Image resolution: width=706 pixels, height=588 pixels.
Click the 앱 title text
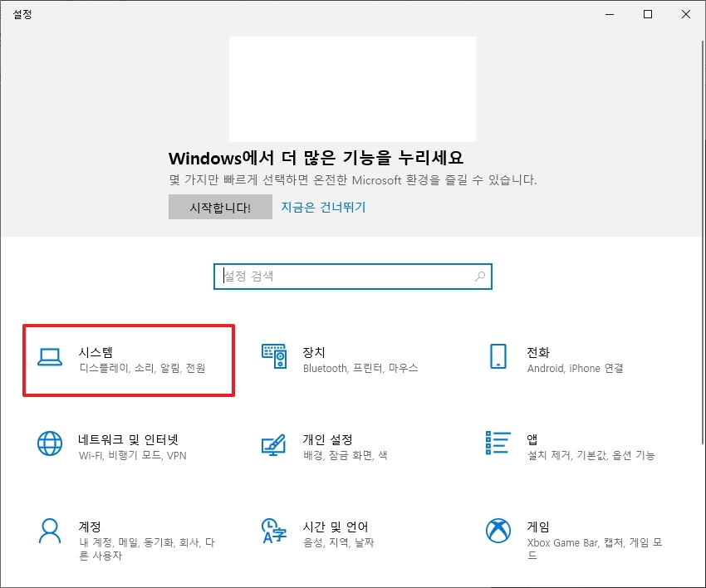[x=532, y=439]
